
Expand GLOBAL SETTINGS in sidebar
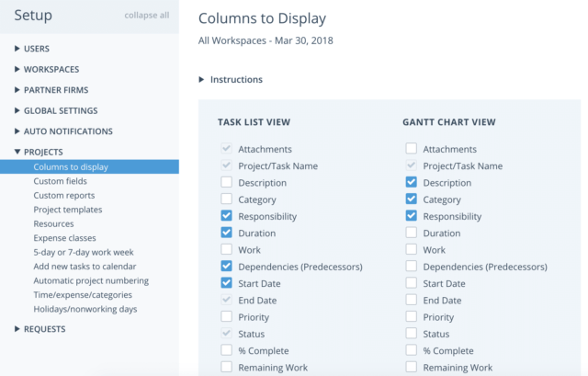(x=17, y=110)
